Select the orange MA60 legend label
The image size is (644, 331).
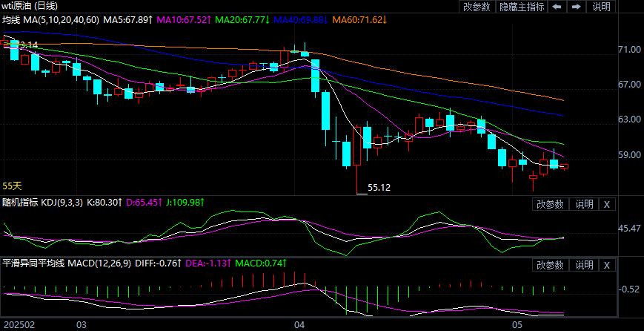(x=359, y=19)
